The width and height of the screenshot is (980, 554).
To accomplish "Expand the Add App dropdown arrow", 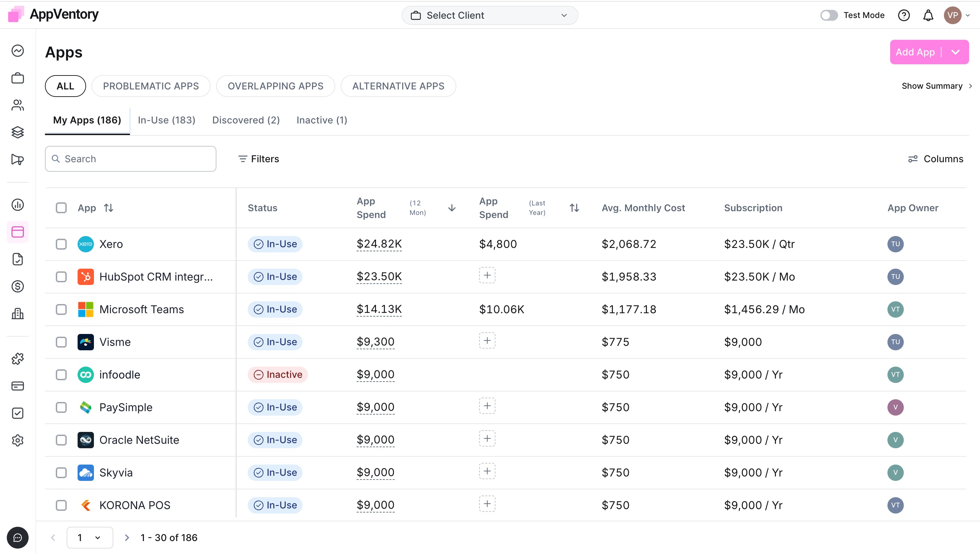I will [955, 52].
